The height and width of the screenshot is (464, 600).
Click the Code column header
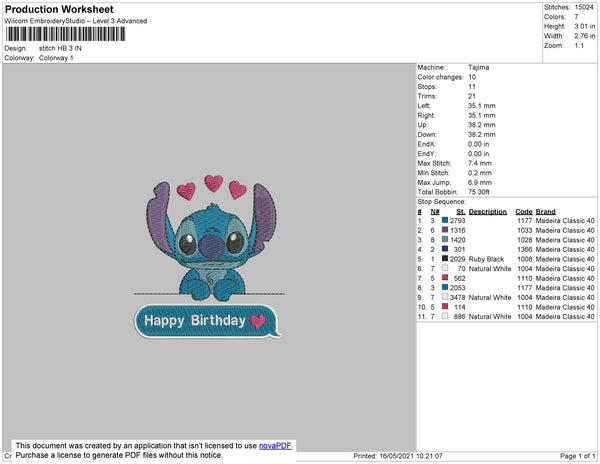(x=523, y=211)
